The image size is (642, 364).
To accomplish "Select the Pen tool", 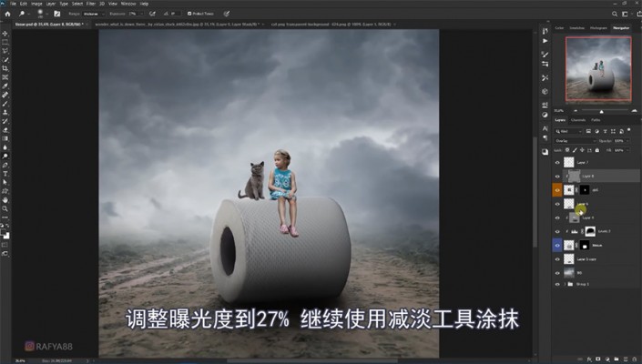I will [5, 166].
